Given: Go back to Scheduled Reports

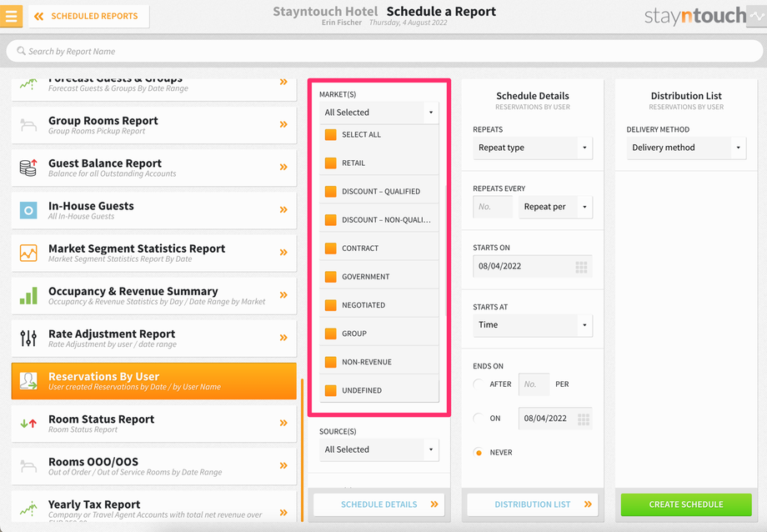Looking at the screenshot, I should [88, 16].
